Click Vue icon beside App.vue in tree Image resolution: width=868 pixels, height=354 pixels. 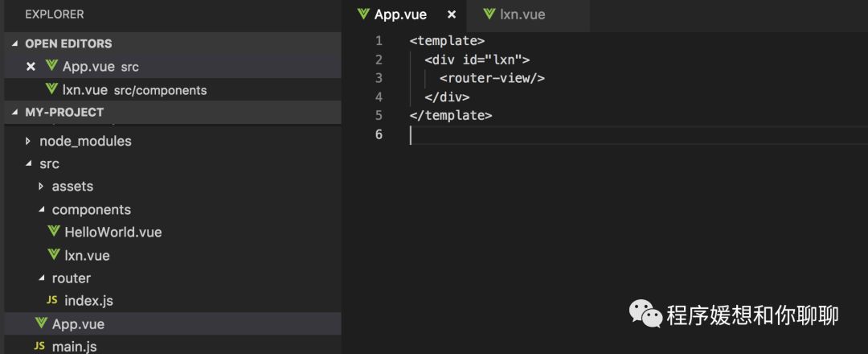(42, 323)
